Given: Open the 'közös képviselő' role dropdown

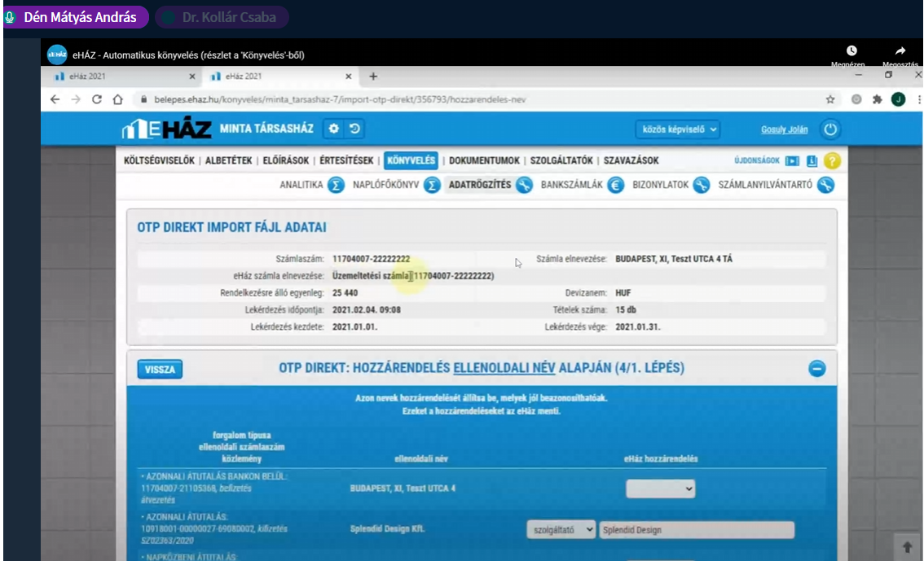Looking at the screenshot, I should click(x=678, y=129).
